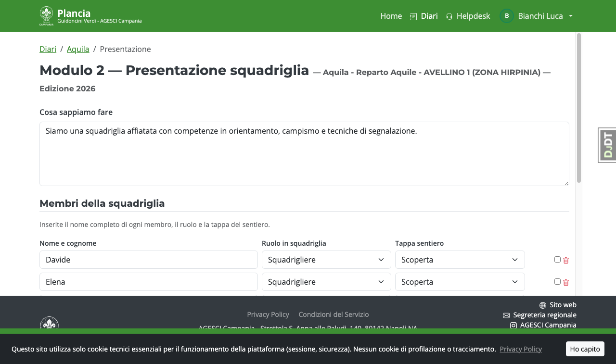Click the page vertical scrollbar thumb
Viewport: 616px width, 364px height.
pos(579,108)
